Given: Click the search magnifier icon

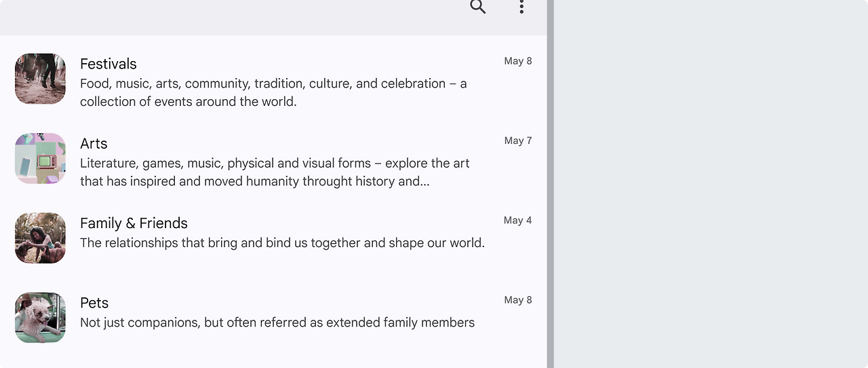Looking at the screenshot, I should tap(478, 7).
